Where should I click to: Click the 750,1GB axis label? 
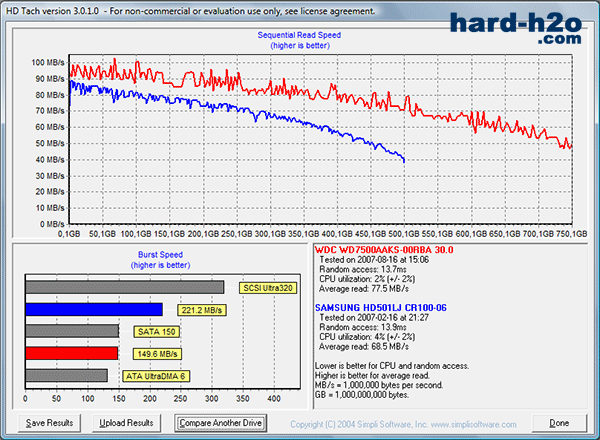point(572,234)
